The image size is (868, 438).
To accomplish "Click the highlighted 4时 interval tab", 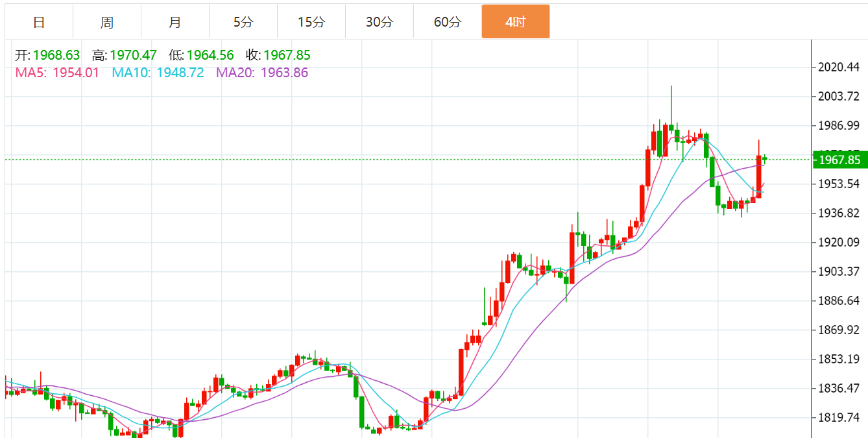I will (x=516, y=22).
